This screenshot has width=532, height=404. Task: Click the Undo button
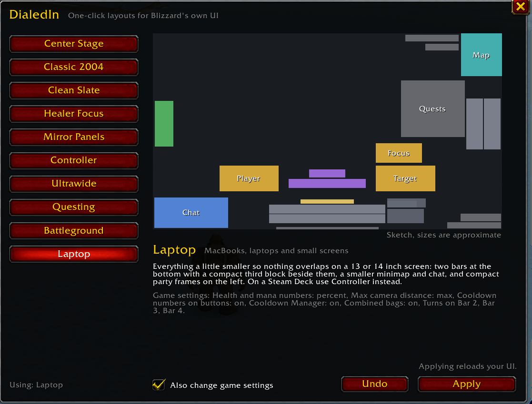click(x=374, y=384)
